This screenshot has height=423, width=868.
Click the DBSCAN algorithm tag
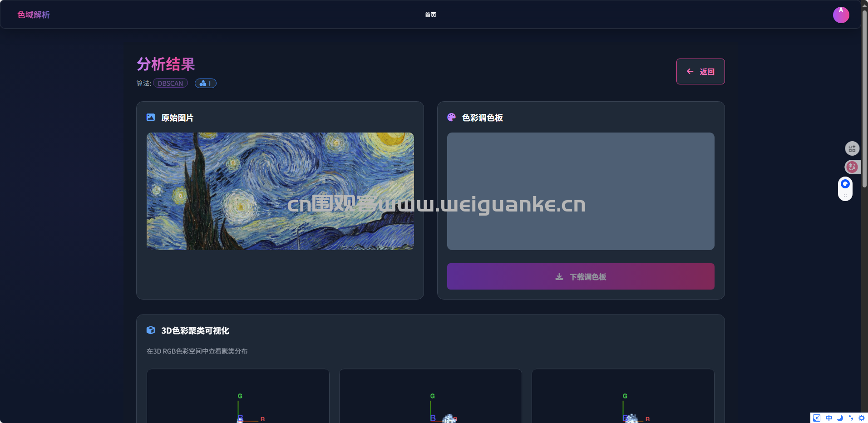[x=170, y=83]
